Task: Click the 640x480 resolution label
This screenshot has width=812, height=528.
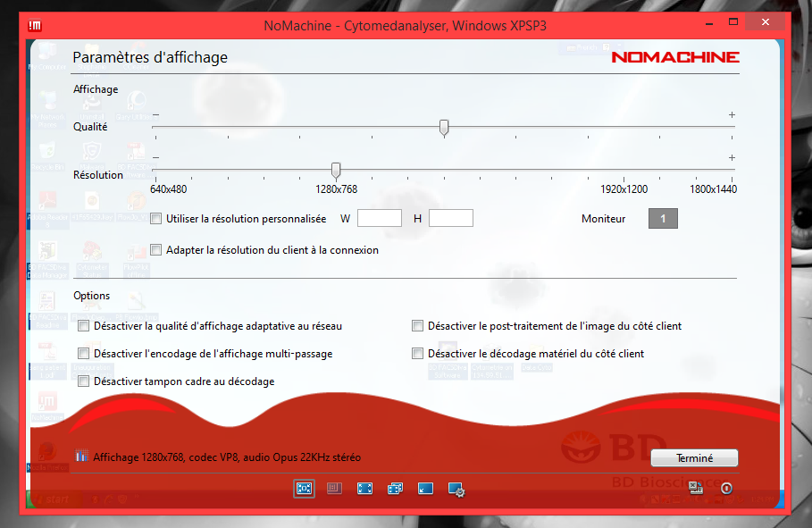Action: pos(168,189)
